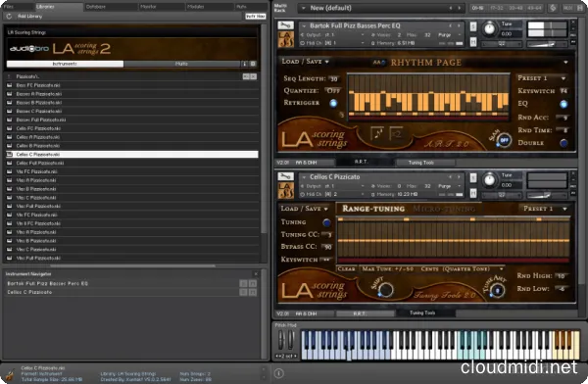Open the Libraries browser tab

[x=59, y=7]
